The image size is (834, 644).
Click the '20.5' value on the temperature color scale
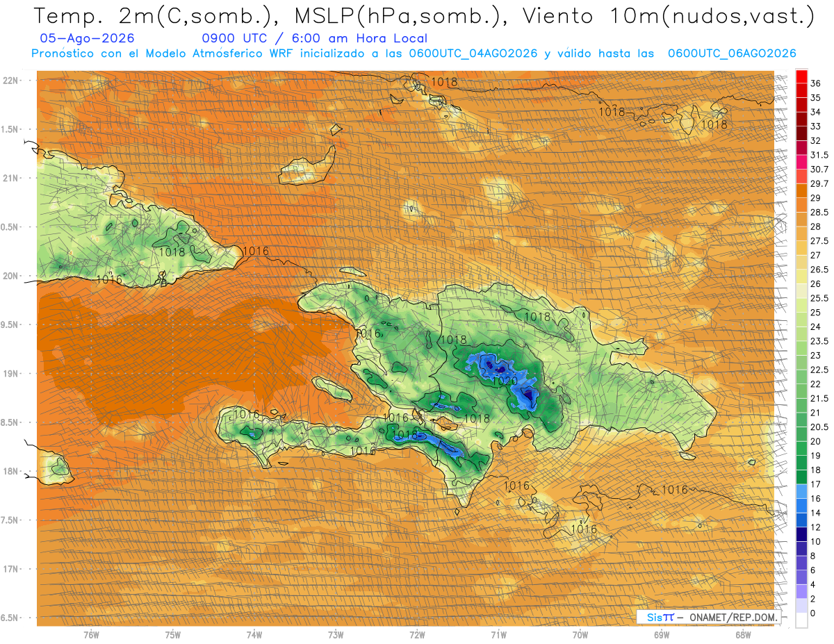click(819, 427)
